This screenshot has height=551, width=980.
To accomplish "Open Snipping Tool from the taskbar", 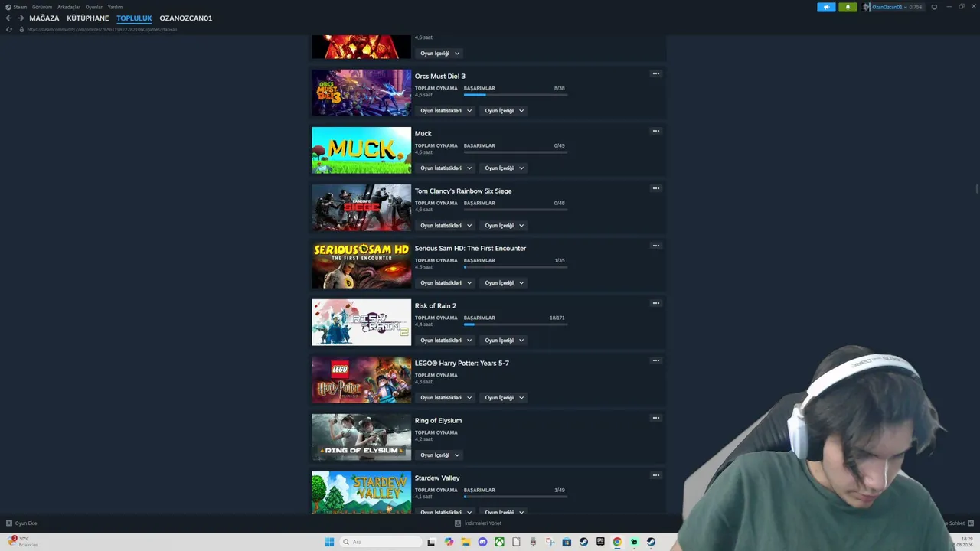I will (550, 542).
